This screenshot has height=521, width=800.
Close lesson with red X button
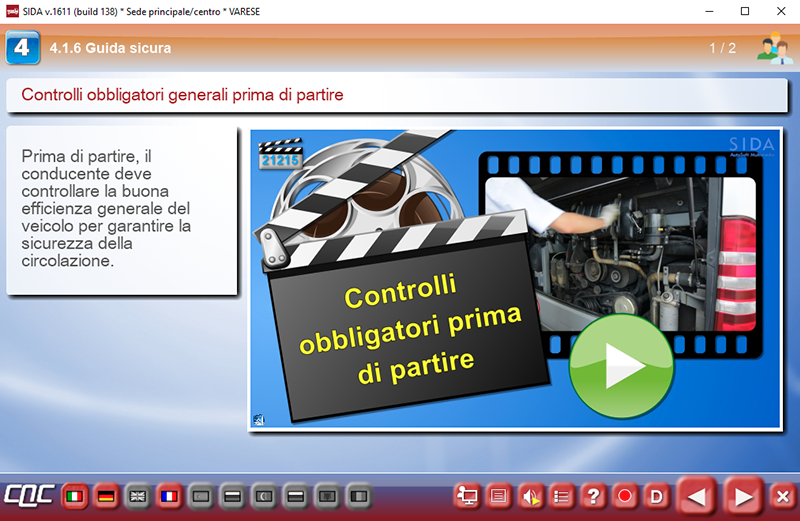tap(783, 496)
